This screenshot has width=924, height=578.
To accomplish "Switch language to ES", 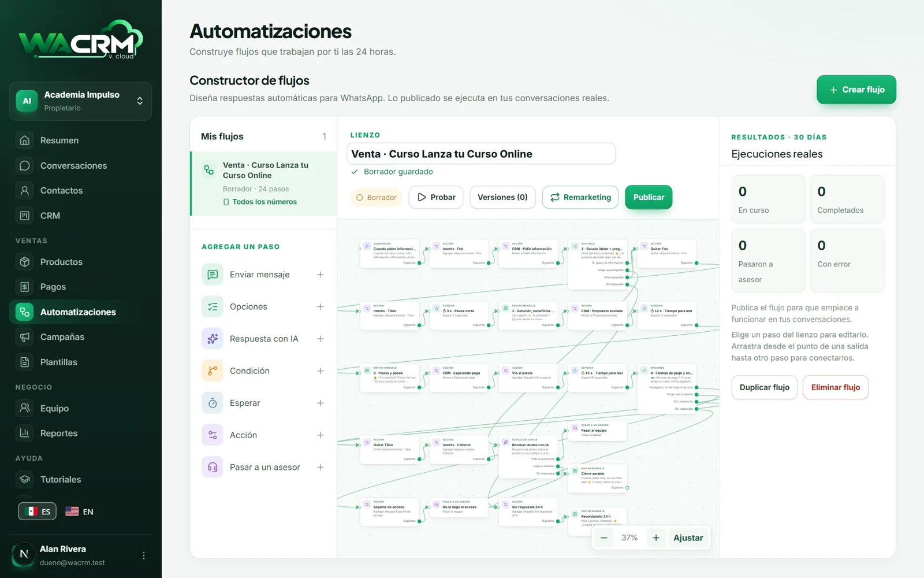I will (38, 512).
